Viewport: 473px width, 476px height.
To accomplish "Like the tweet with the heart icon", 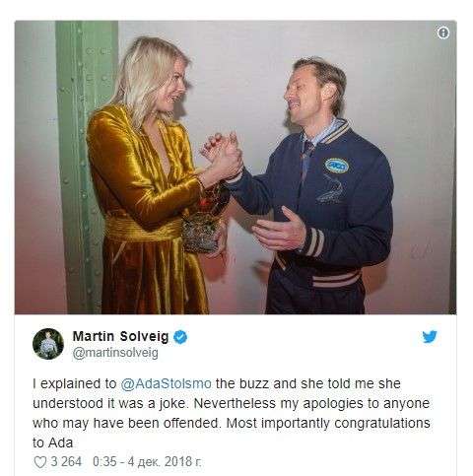I will click(40, 462).
